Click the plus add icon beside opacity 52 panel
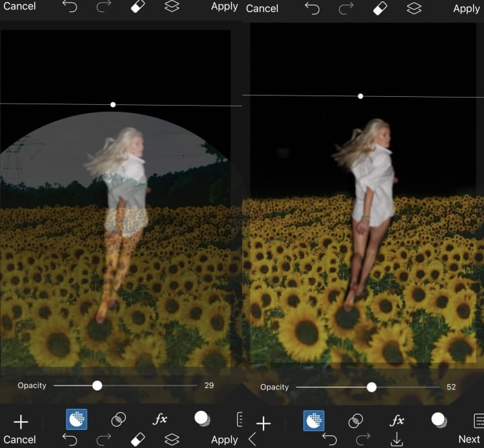Viewport: 484px width, 448px height. [264, 422]
